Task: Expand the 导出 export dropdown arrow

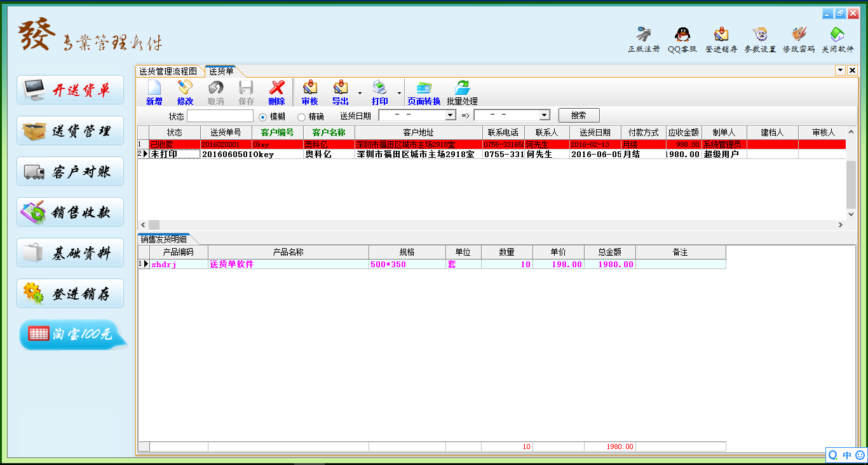Action: 360,94
